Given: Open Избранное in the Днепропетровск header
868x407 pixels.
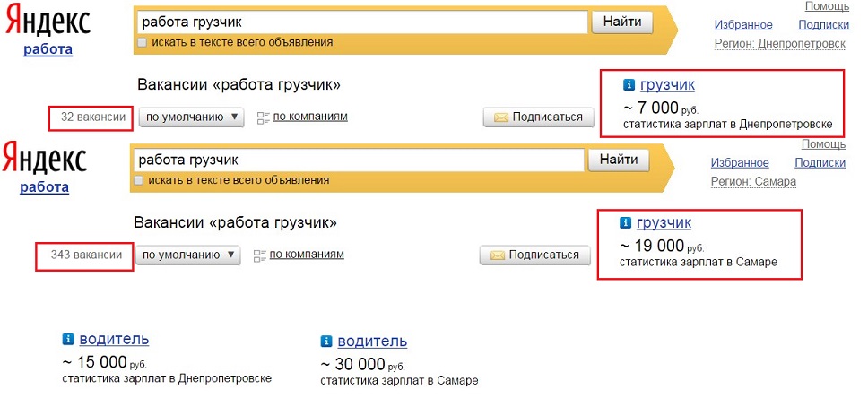Looking at the screenshot, I should (743, 25).
